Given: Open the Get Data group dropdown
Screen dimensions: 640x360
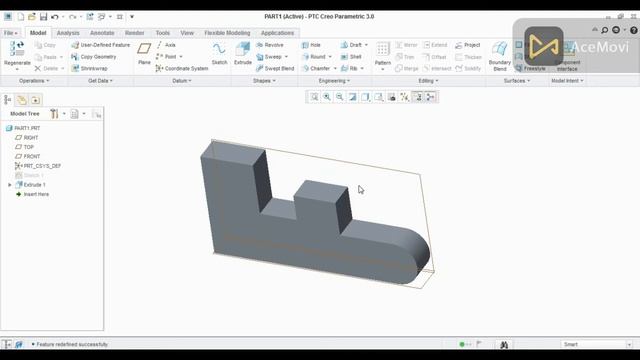Looking at the screenshot, I should click(x=100, y=81).
